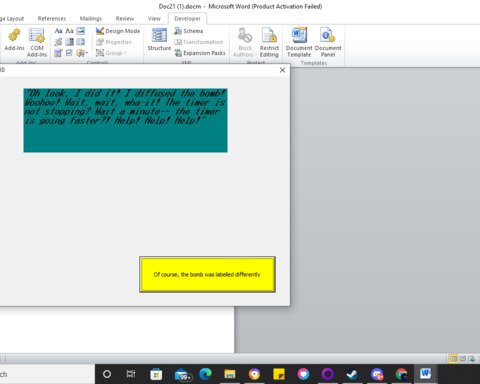Click the teal bomb story text label
This screenshot has height=384, width=480.
click(x=125, y=120)
